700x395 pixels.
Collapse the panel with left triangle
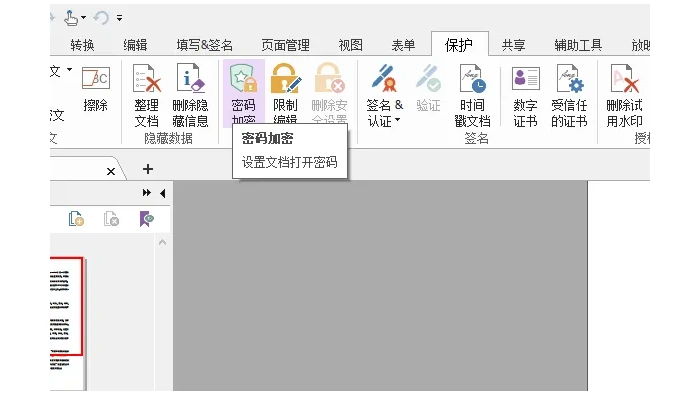point(162,193)
